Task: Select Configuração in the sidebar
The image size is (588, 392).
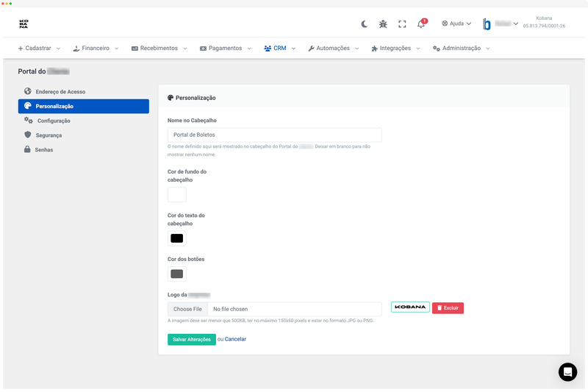Action: coord(54,121)
